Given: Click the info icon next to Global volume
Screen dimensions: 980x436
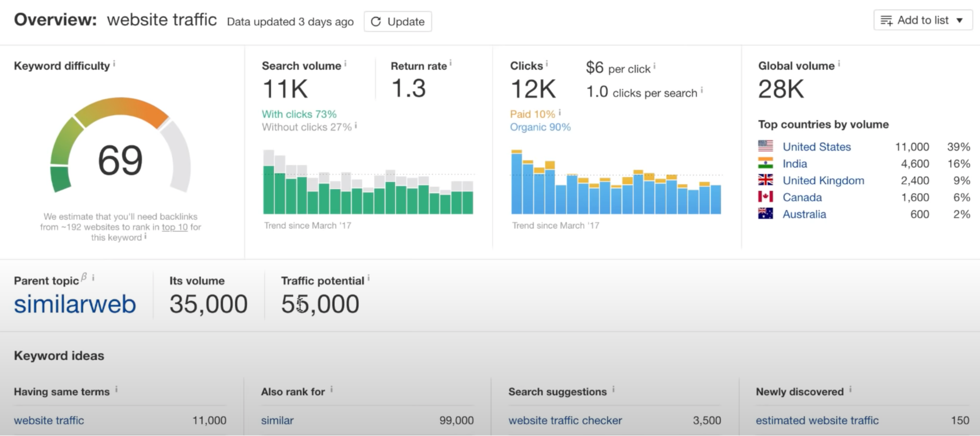Looking at the screenshot, I should coord(839,64).
